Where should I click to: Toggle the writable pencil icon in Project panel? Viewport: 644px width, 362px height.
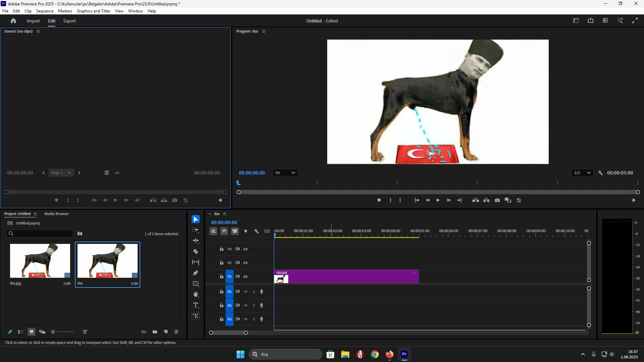(10, 332)
